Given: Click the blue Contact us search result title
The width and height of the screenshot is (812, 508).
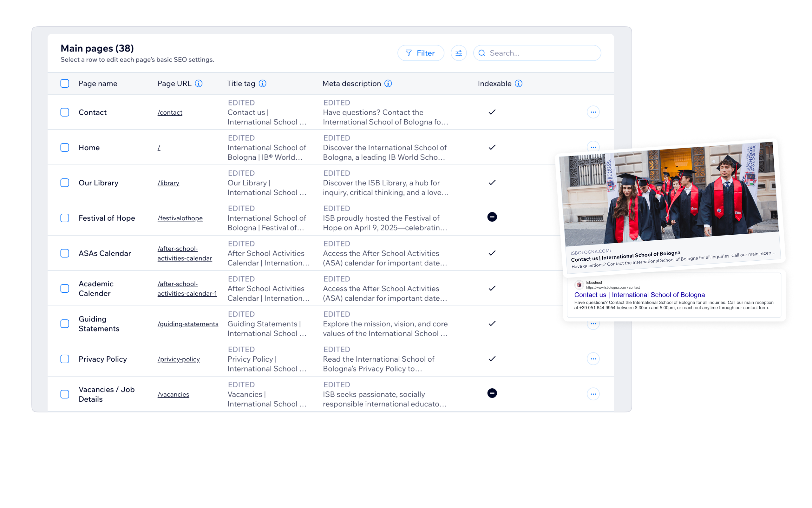Looking at the screenshot, I should point(639,295).
